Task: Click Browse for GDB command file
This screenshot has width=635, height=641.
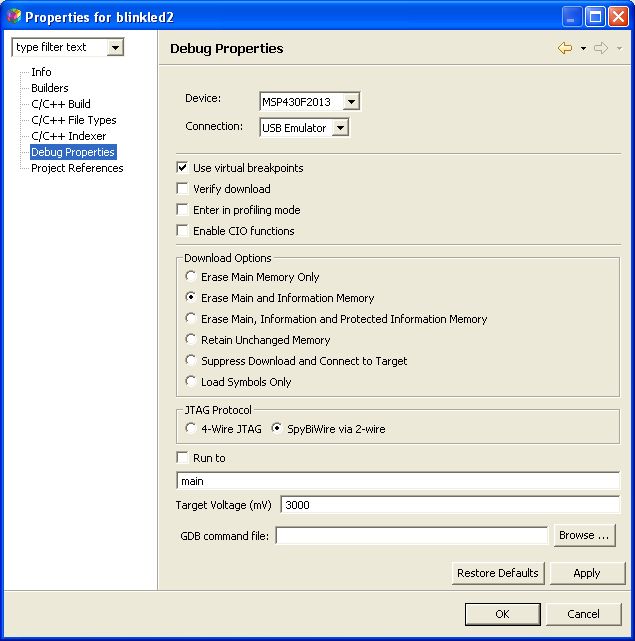Action: [584, 536]
